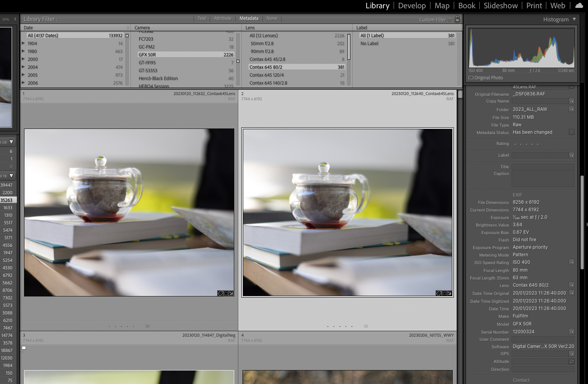Select the No Label row
The height and width of the screenshot is (384, 588).
point(408,43)
